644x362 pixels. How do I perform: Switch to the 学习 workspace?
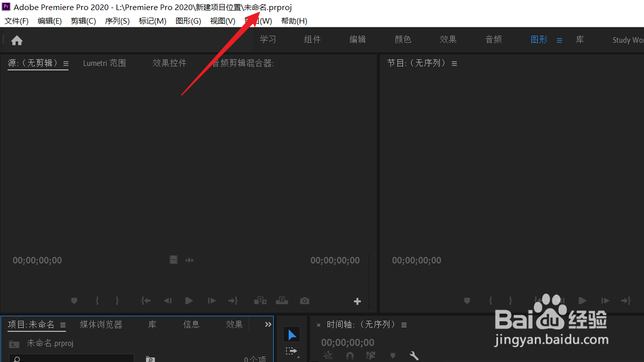268,40
